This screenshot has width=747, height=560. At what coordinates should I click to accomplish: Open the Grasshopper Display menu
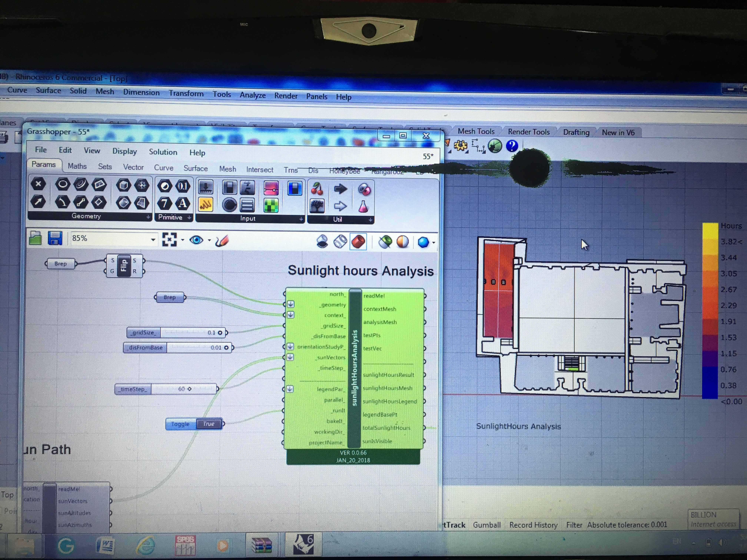[125, 151]
